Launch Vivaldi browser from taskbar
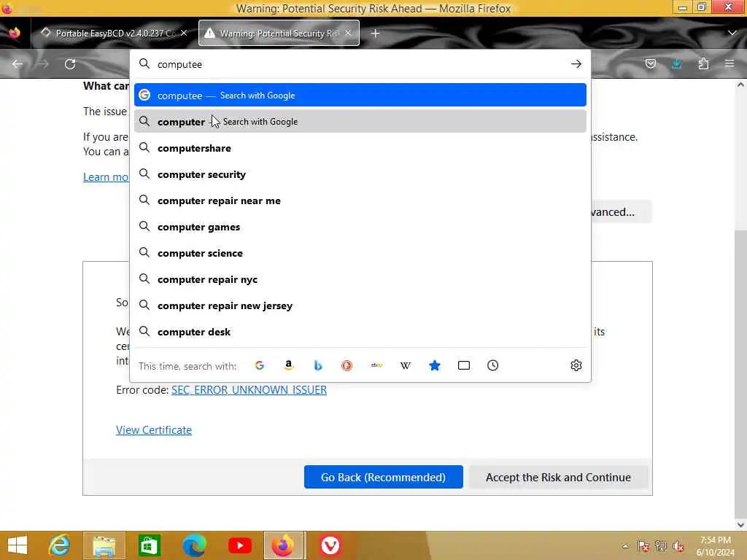Screen dimensions: 747x560 [x=330, y=545]
